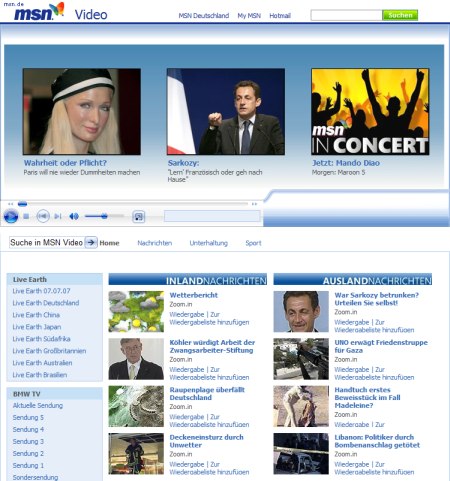This screenshot has width=450, height=481.
Task: Open the Wetterbericht video thumbnail
Action: 136,311
